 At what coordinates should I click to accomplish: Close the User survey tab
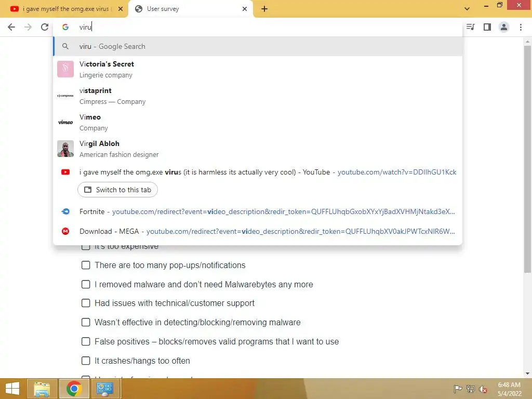[x=245, y=9]
